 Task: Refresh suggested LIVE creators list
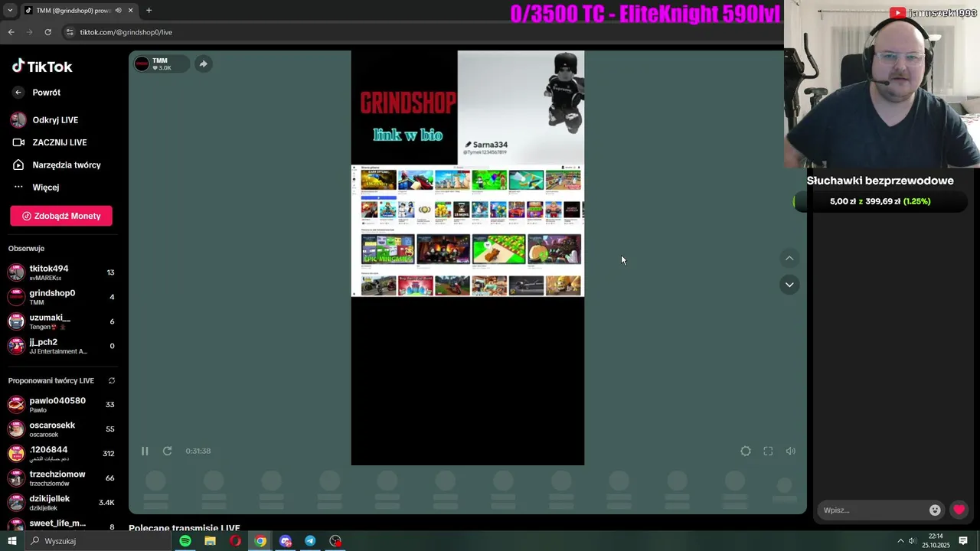(112, 380)
